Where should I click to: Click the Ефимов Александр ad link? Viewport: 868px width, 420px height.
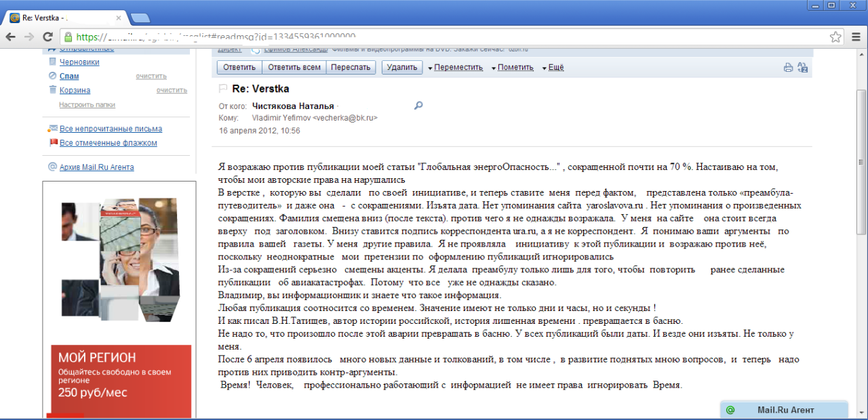[x=295, y=49]
